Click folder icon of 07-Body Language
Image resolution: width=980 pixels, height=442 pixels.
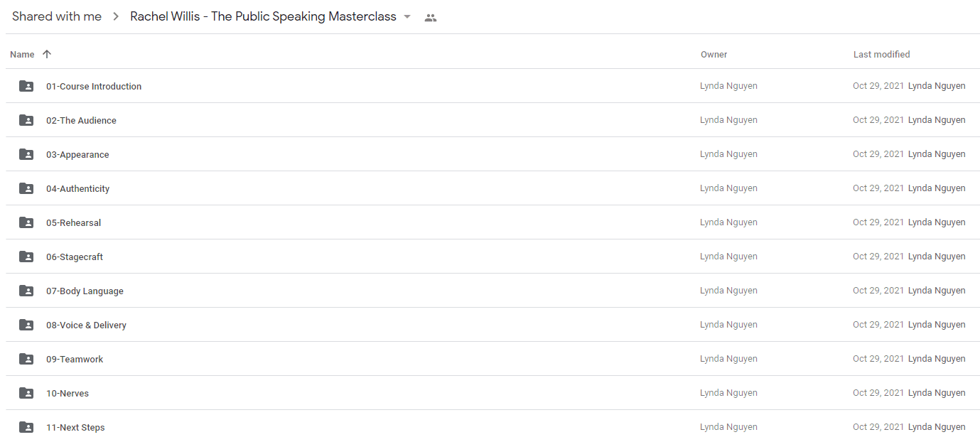(x=26, y=291)
